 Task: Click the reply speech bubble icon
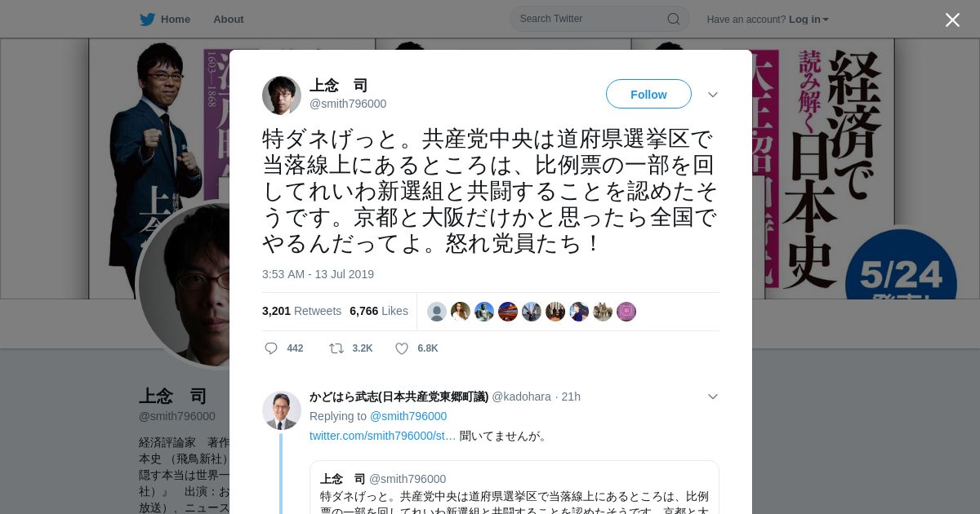pos(271,348)
